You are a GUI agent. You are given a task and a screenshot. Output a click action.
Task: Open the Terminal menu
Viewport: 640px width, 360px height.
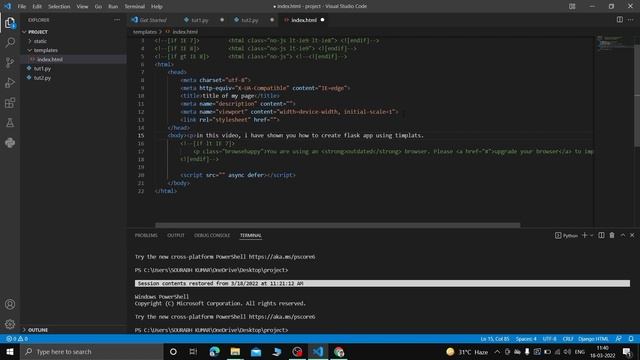(x=135, y=7)
